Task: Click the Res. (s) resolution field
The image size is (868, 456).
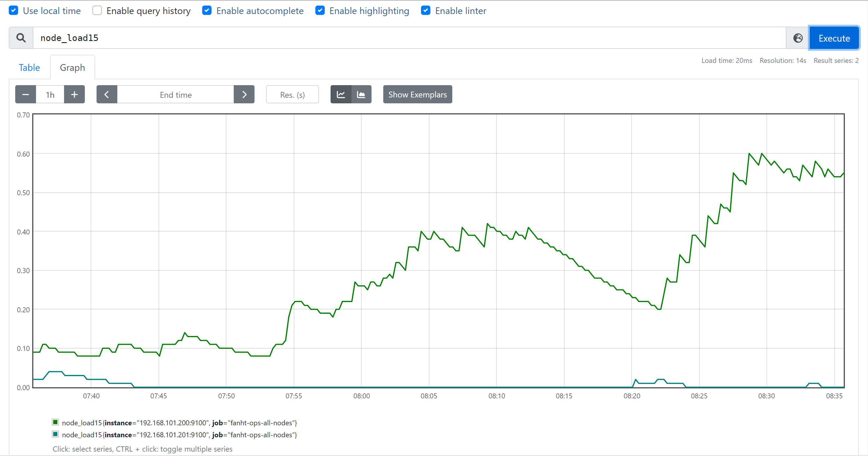Action: pos(293,94)
